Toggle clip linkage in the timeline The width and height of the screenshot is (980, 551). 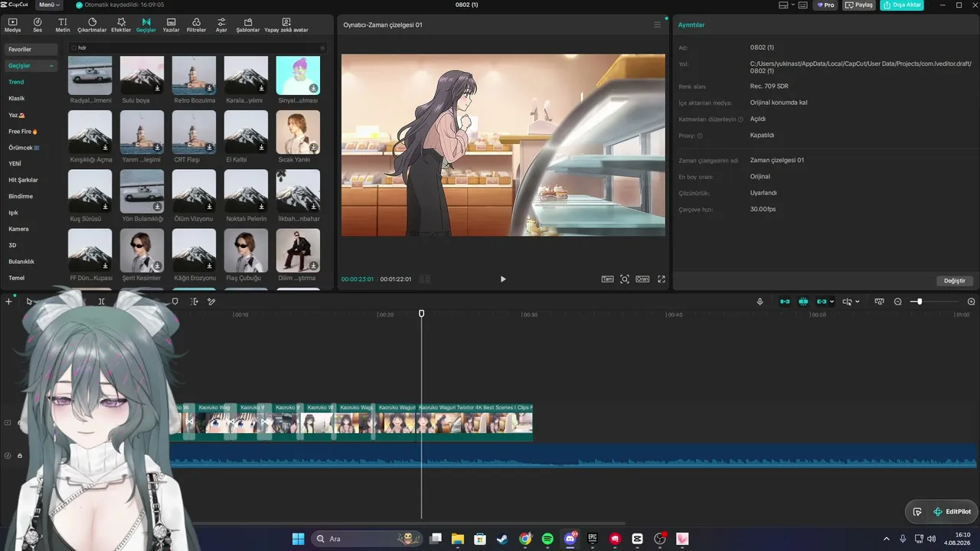(822, 302)
